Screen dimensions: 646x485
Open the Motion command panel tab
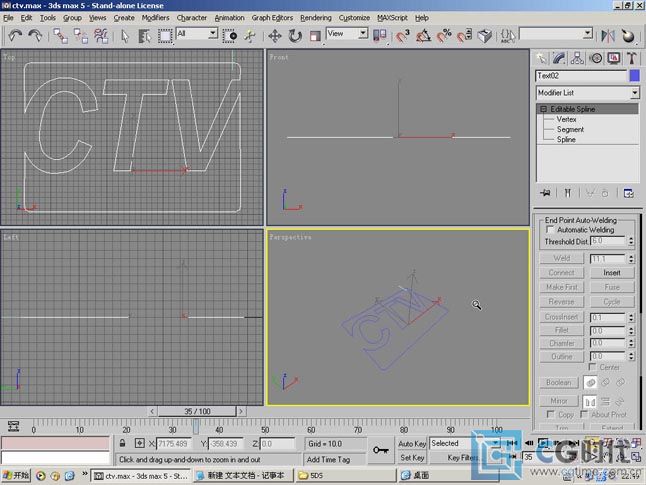point(596,58)
